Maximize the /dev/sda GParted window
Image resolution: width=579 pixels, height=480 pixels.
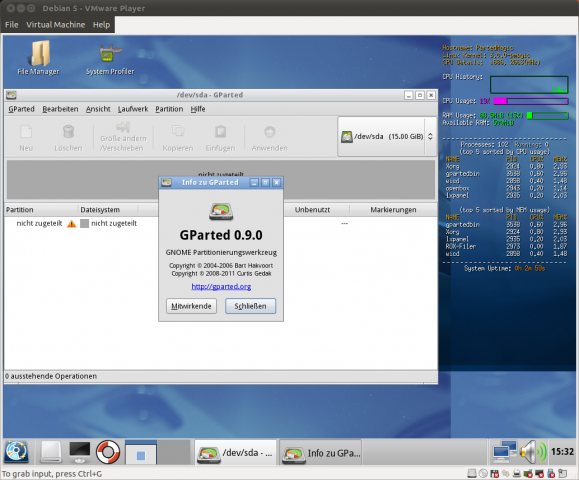[420, 95]
